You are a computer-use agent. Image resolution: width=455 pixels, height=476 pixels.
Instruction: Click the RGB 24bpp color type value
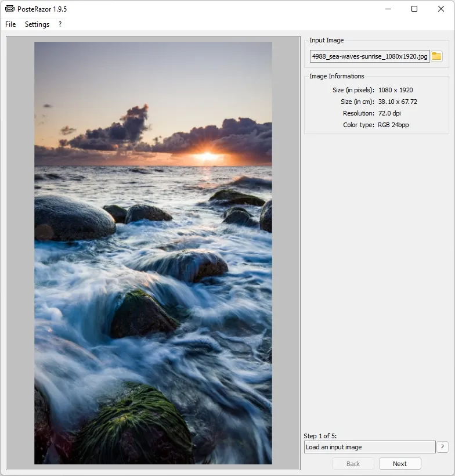click(x=393, y=125)
